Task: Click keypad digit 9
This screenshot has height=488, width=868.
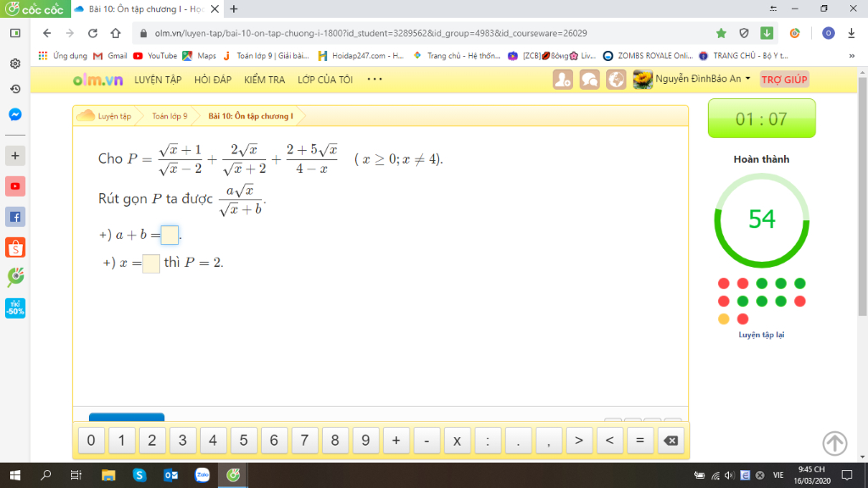Action: point(365,441)
